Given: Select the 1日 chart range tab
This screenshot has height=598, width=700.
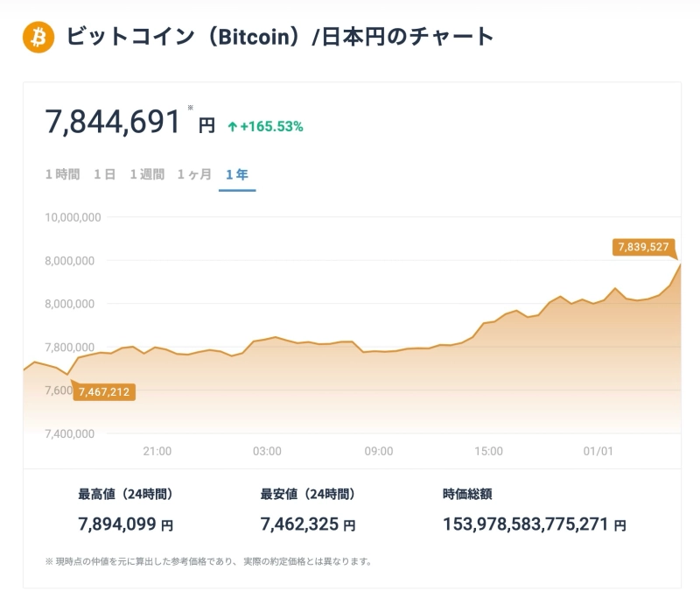Looking at the screenshot, I should [x=105, y=174].
